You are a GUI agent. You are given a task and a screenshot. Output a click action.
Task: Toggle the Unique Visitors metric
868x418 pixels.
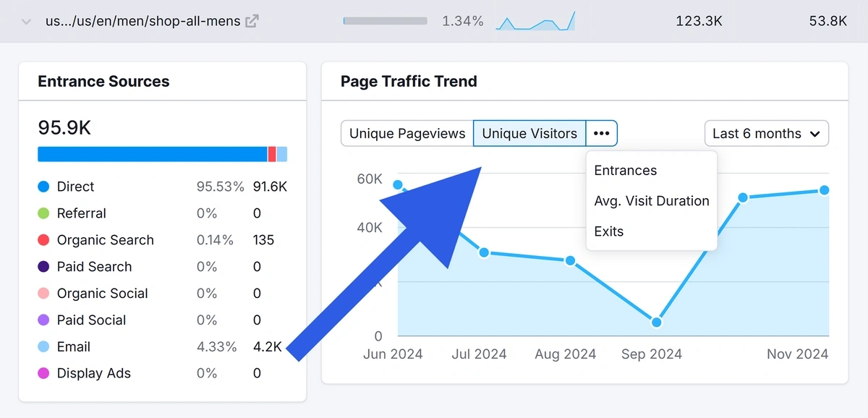pyautogui.click(x=529, y=133)
